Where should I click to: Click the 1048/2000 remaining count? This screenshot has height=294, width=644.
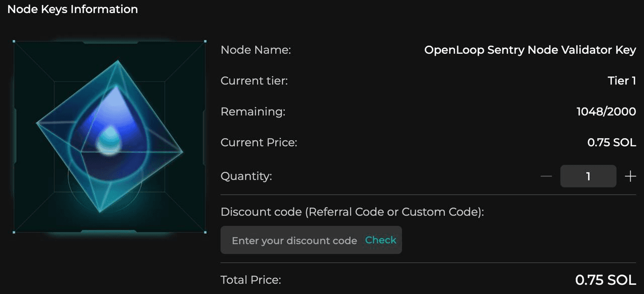tap(606, 112)
